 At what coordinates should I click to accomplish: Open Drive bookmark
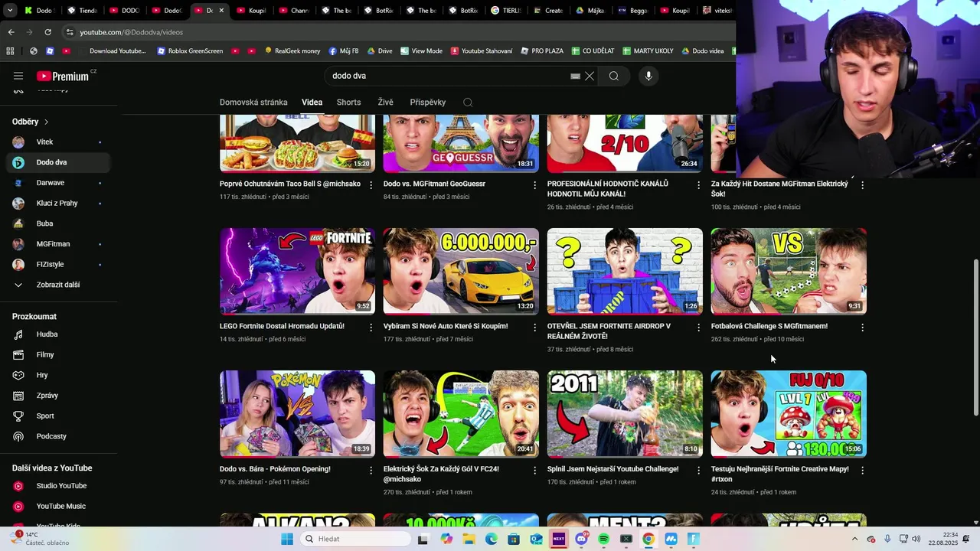380,51
